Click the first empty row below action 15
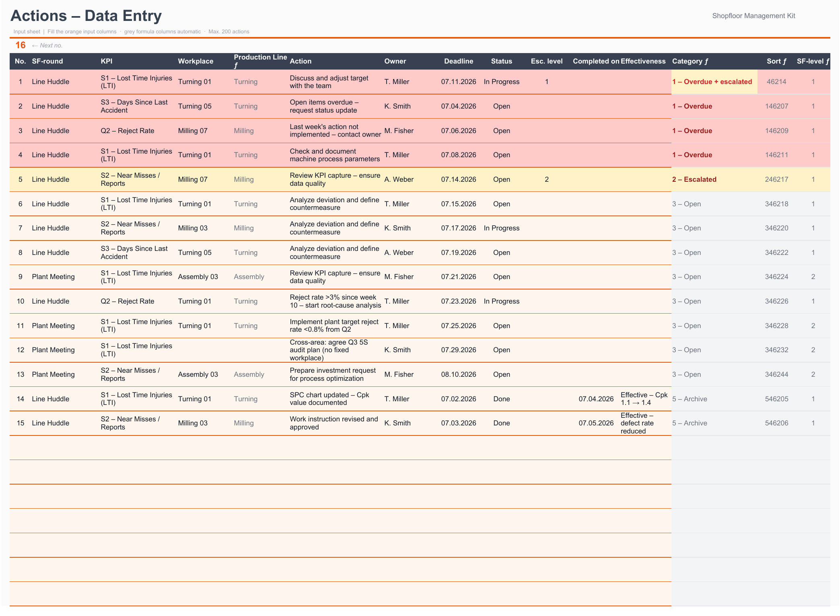 pos(340,448)
